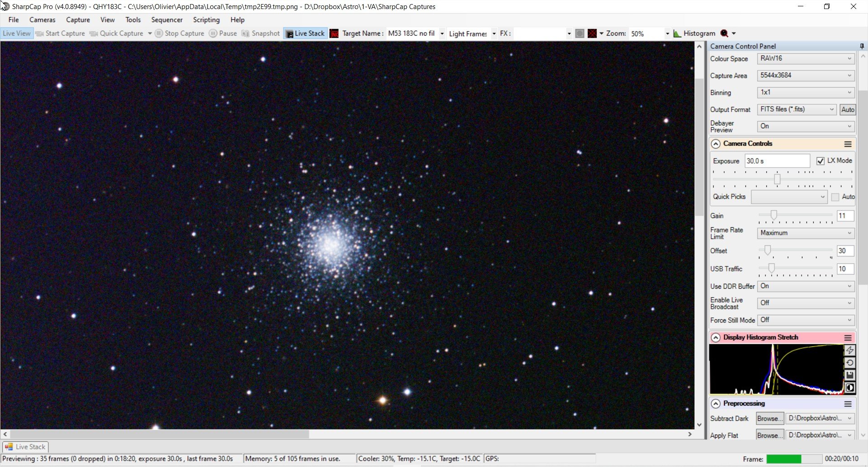Toggle the Live Stack button
The width and height of the screenshot is (868, 467).
coord(305,33)
